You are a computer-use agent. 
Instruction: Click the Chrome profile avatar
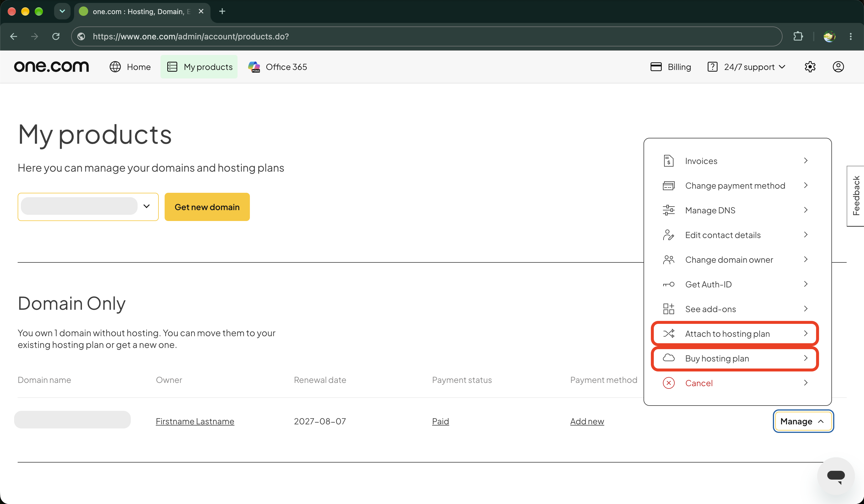click(829, 36)
